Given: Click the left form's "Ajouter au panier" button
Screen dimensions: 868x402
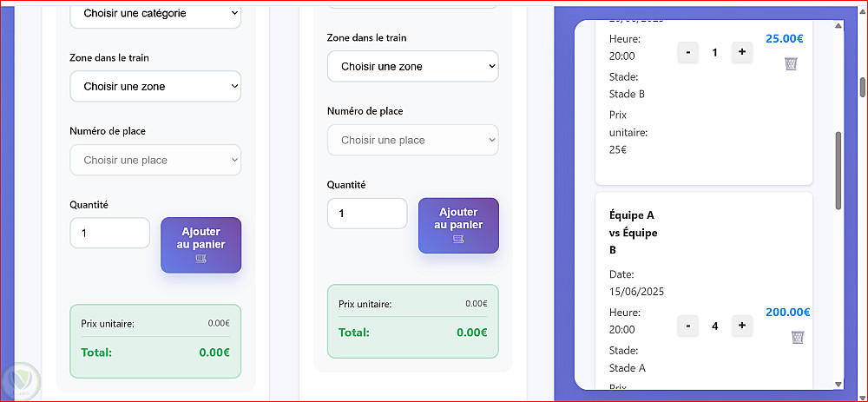Looking at the screenshot, I should (201, 245).
